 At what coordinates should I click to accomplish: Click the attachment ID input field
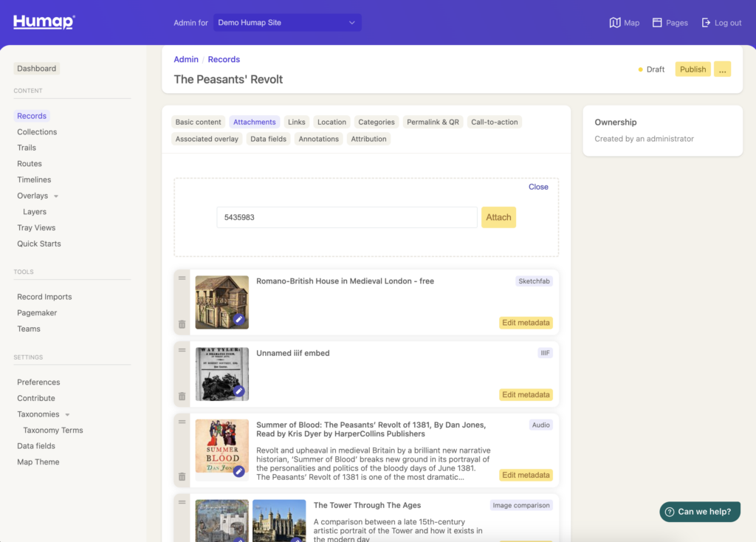346,217
